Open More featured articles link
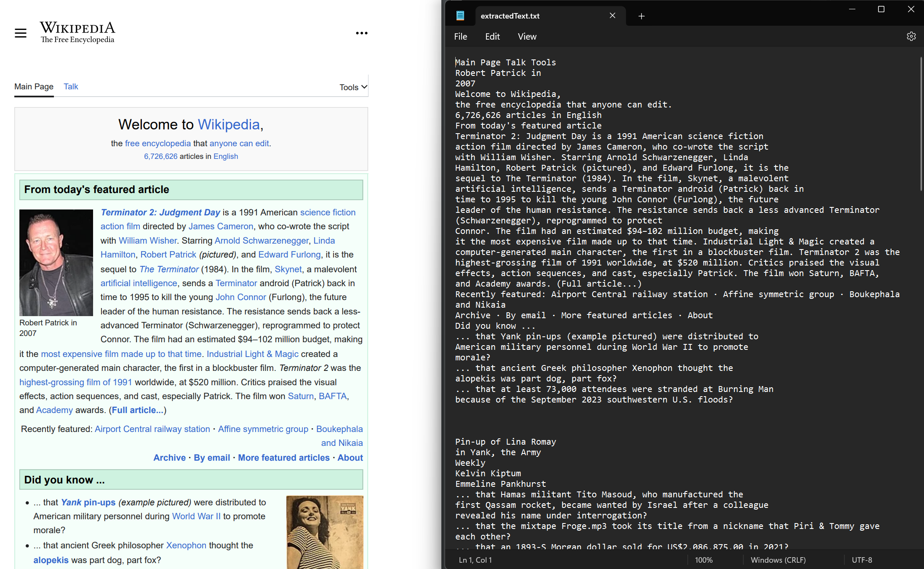The width and height of the screenshot is (924, 569). [284, 458]
